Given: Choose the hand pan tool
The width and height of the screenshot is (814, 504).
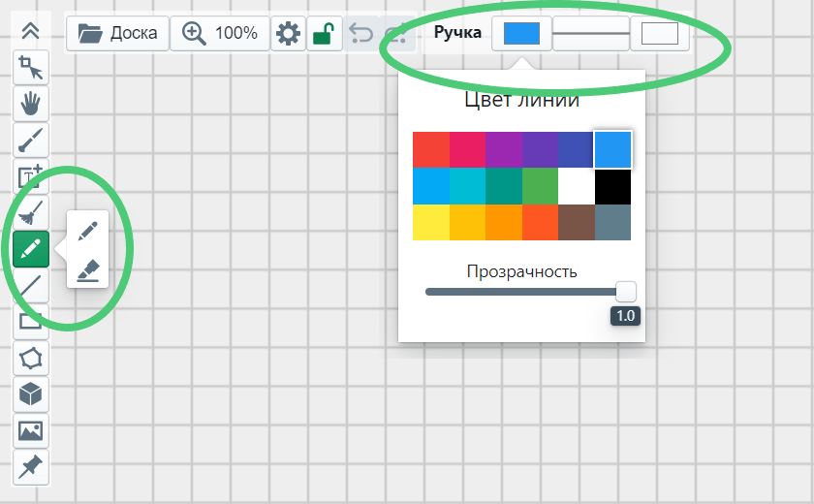Looking at the screenshot, I should 31,104.
